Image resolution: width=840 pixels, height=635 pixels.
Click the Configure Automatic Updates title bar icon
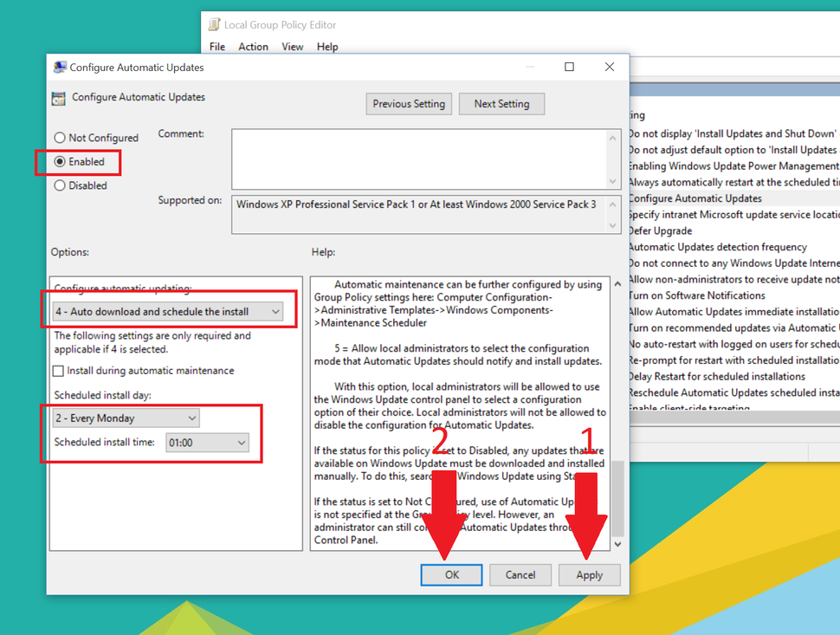pyautogui.click(x=60, y=67)
